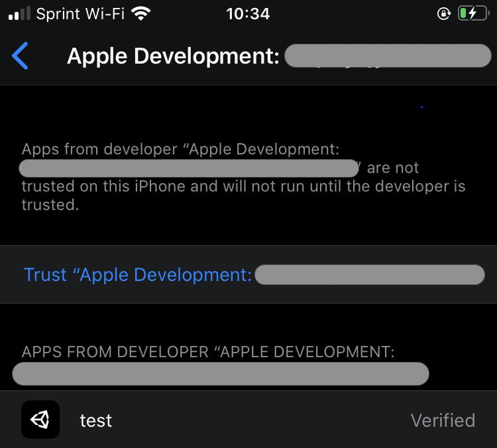Tap the battery charging icon
The height and width of the screenshot is (448, 497).
click(474, 14)
